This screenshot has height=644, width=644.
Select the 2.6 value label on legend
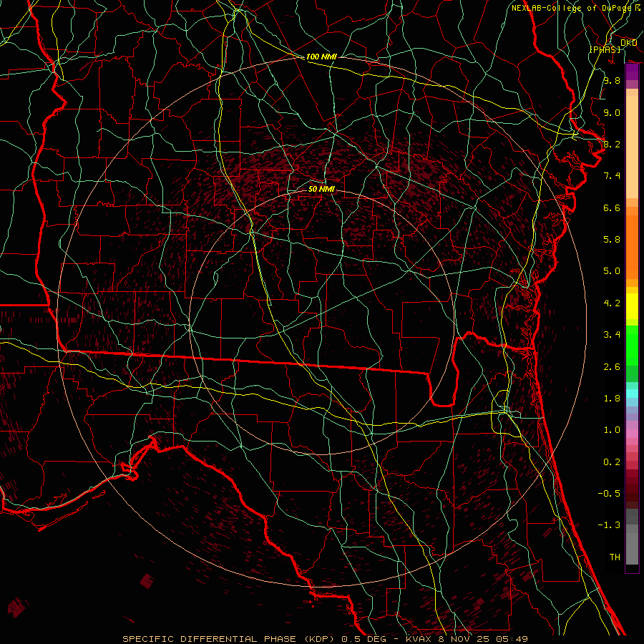point(611,366)
